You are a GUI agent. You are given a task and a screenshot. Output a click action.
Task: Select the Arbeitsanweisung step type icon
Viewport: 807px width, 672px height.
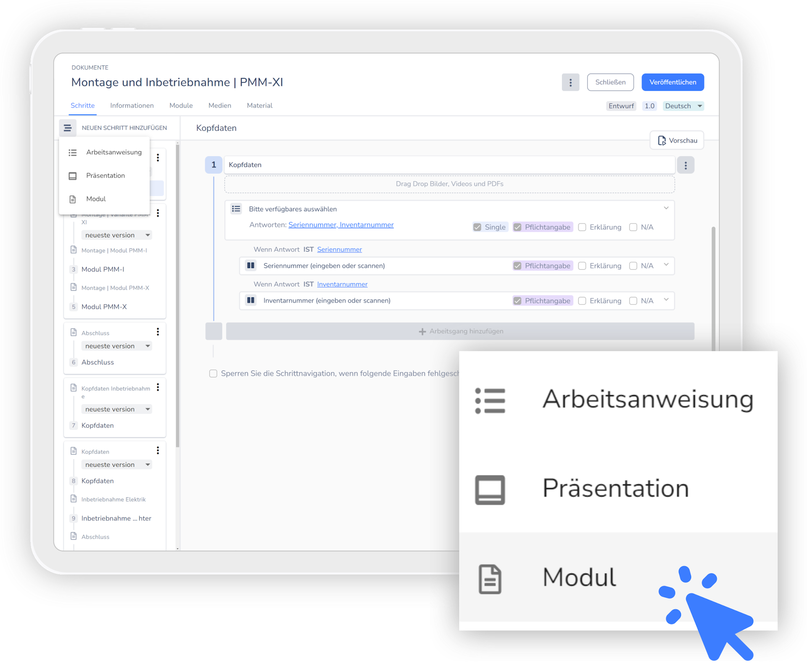point(72,152)
